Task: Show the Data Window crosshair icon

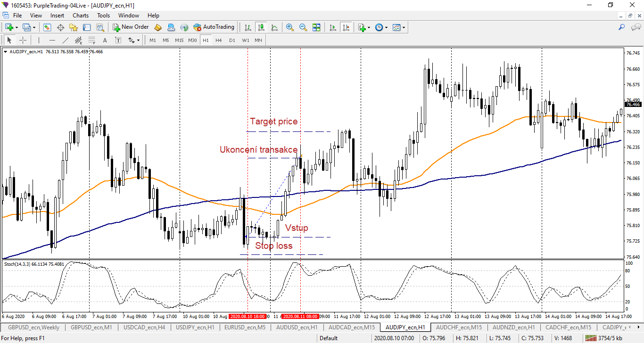Action: pyautogui.click(x=60, y=27)
